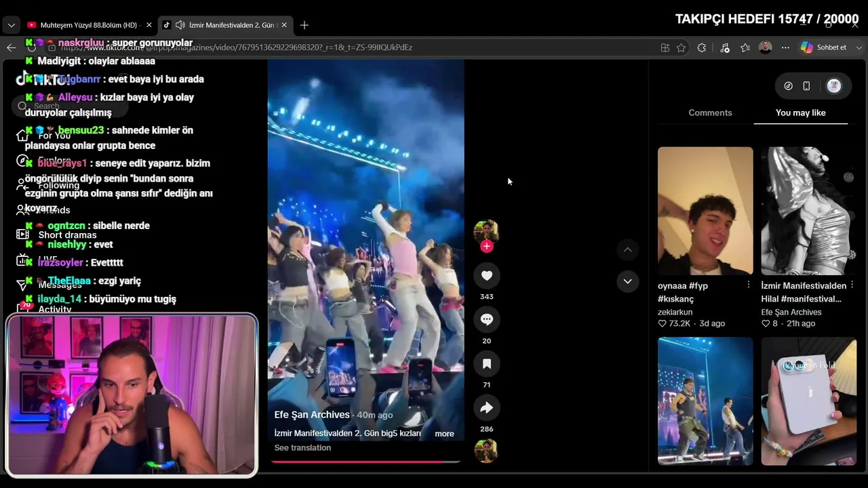Open the İzmir Manifestivalden Hilal video thumbnail

(x=808, y=211)
